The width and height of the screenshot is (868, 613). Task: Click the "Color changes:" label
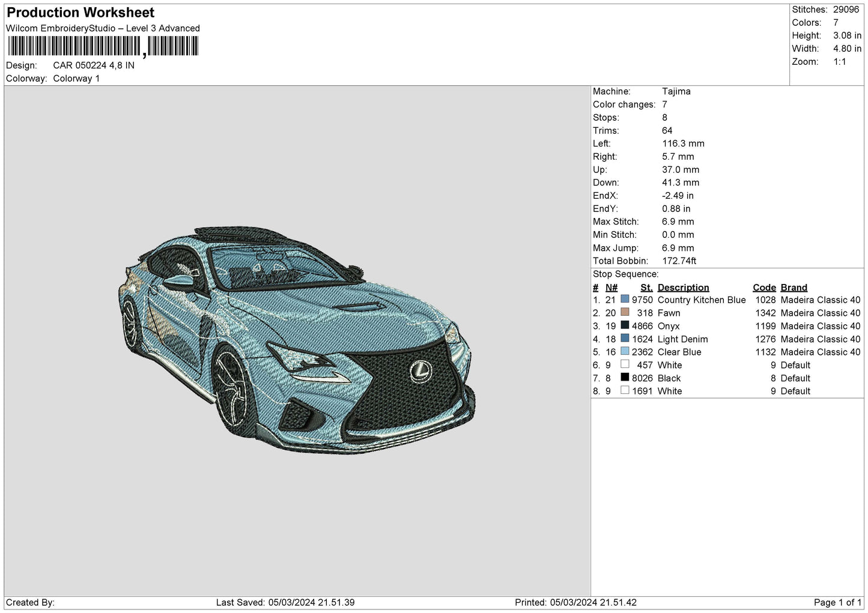(624, 104)
